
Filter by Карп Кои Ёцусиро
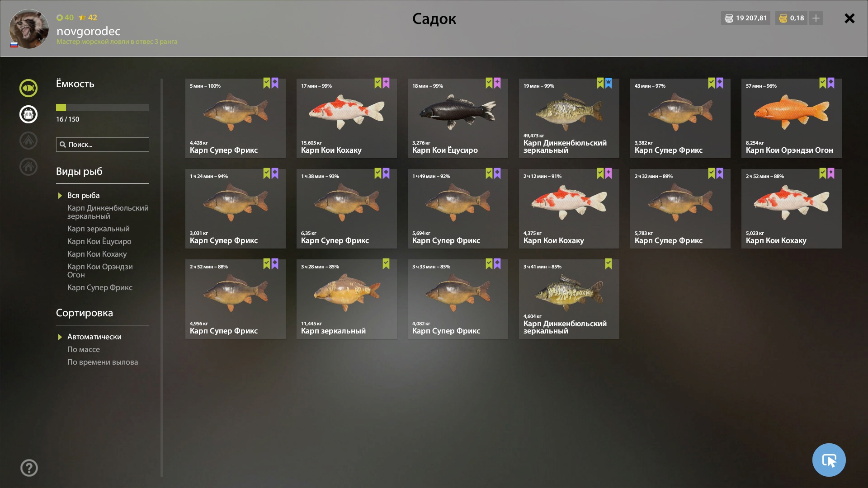[x=99, y=241]
